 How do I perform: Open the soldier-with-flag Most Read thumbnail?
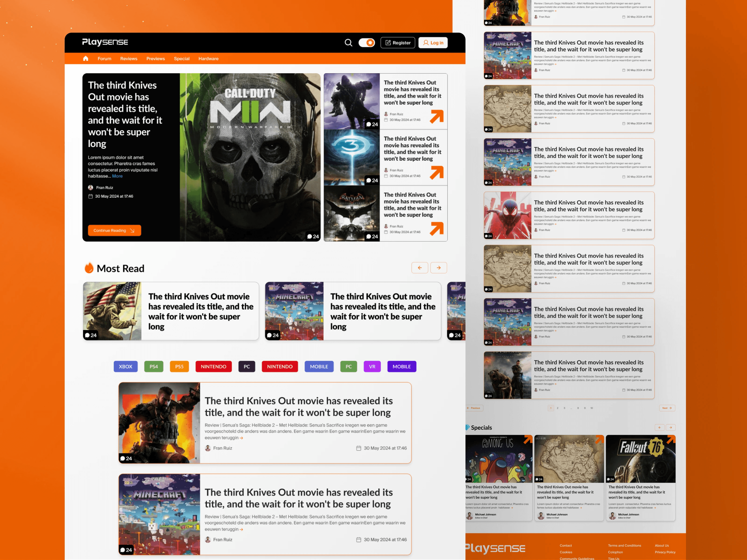pyautogui.click(x=112, y=311)
